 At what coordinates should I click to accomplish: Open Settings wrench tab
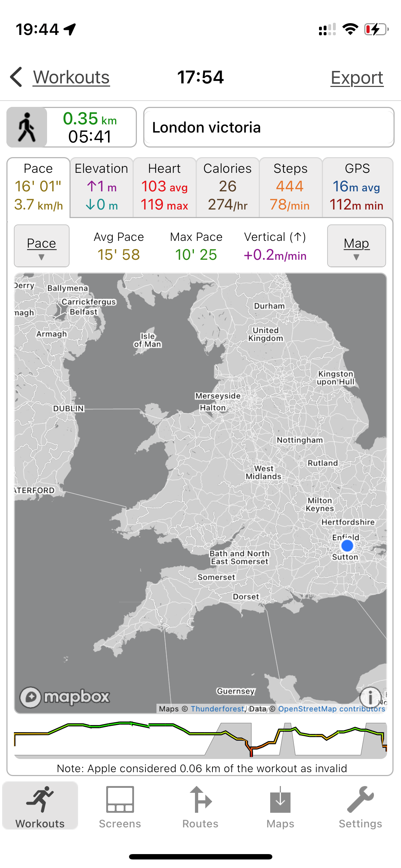tap(360, 807)
